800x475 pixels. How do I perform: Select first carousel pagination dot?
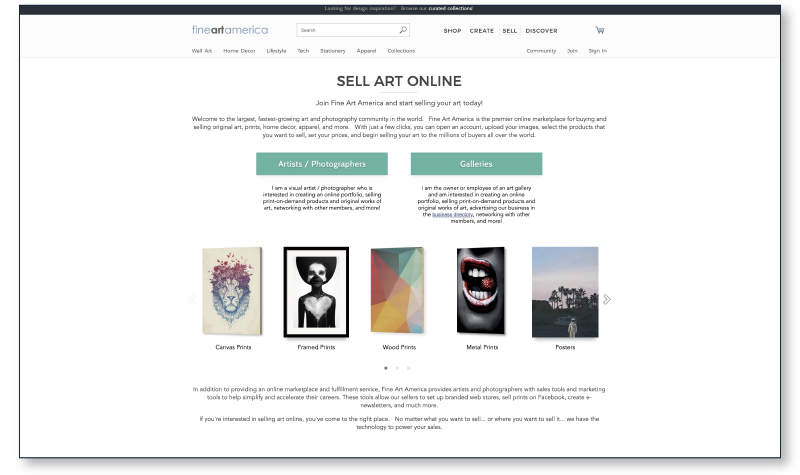386,368
